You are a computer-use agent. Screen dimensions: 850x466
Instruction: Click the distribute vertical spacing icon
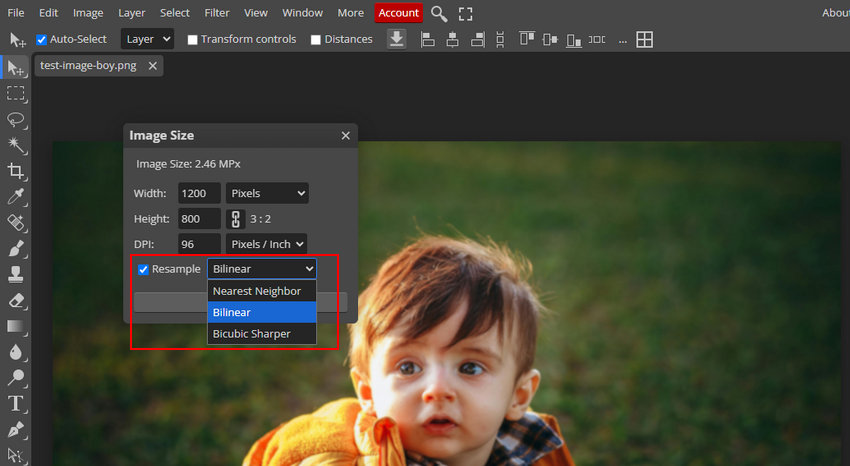coord(500,39)
